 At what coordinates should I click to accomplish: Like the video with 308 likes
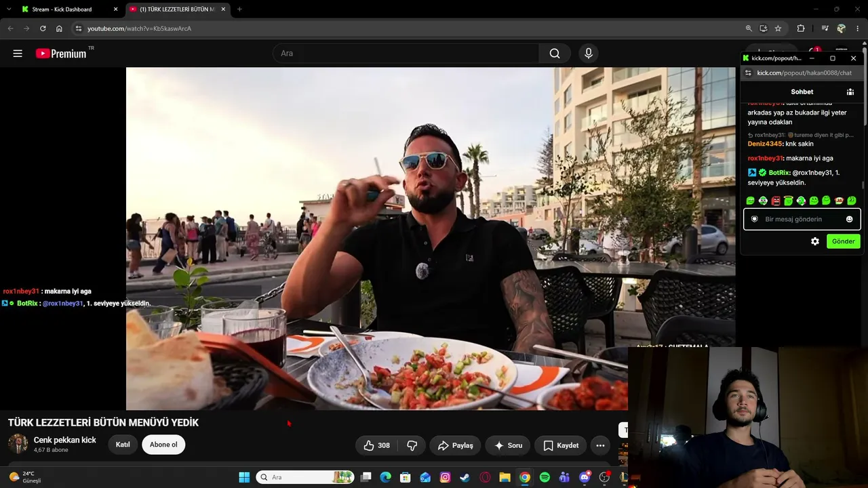[376, 445]
